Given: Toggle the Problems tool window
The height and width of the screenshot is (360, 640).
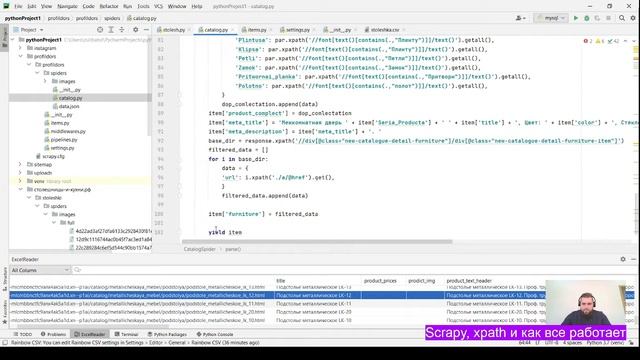Looking at the screenshot, I should point(53,334).
